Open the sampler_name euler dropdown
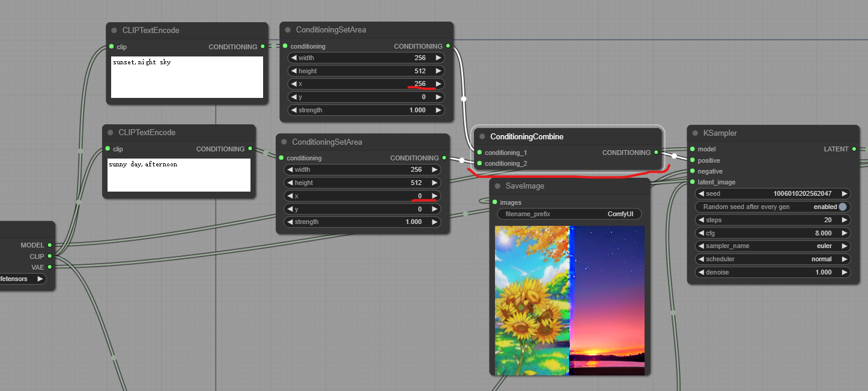 pyautogui.click(x=773, y=246)
